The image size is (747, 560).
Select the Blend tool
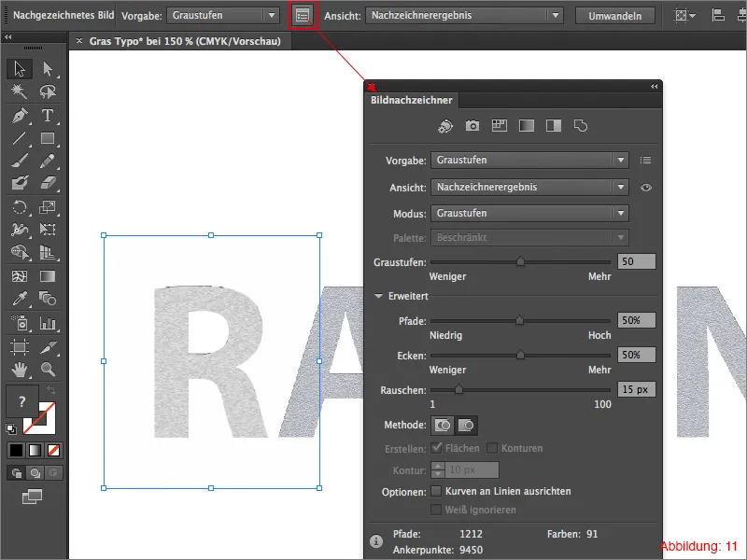click(48, 299)
